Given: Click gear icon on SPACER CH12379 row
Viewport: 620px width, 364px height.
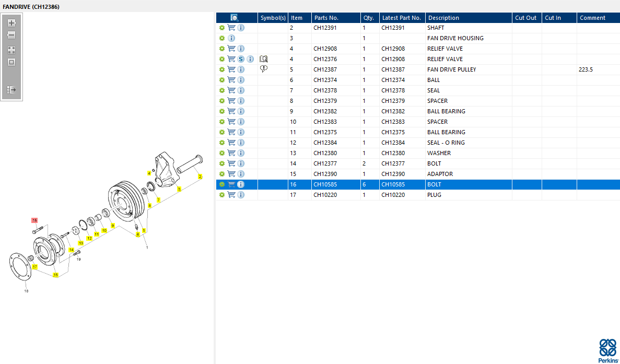Looking at the screenshot, I should [222, 101].
